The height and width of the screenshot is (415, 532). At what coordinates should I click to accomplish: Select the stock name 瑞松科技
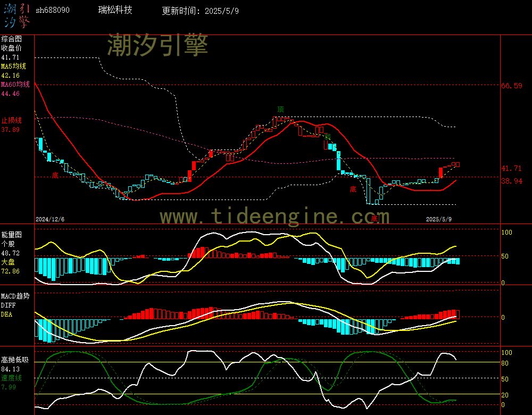[x=115, y=10]
